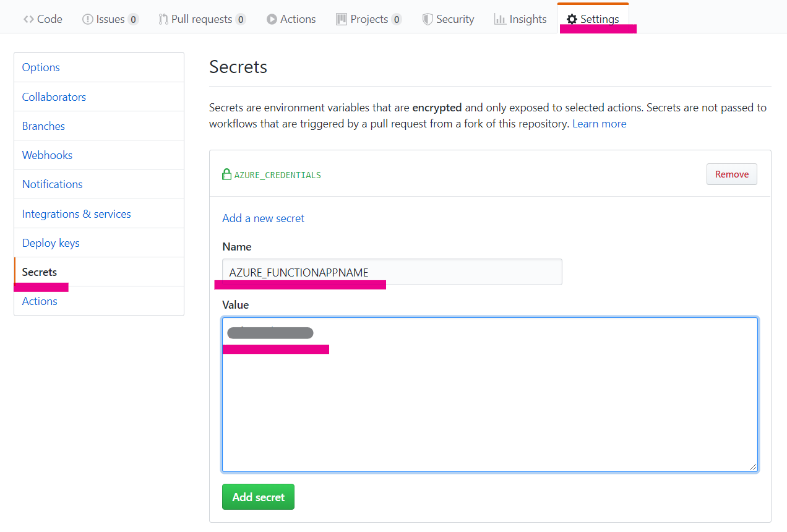Viewport: 787px width, 532px height.
Task: Click the Code brackets icon
Action: click(x=28, y=19)
